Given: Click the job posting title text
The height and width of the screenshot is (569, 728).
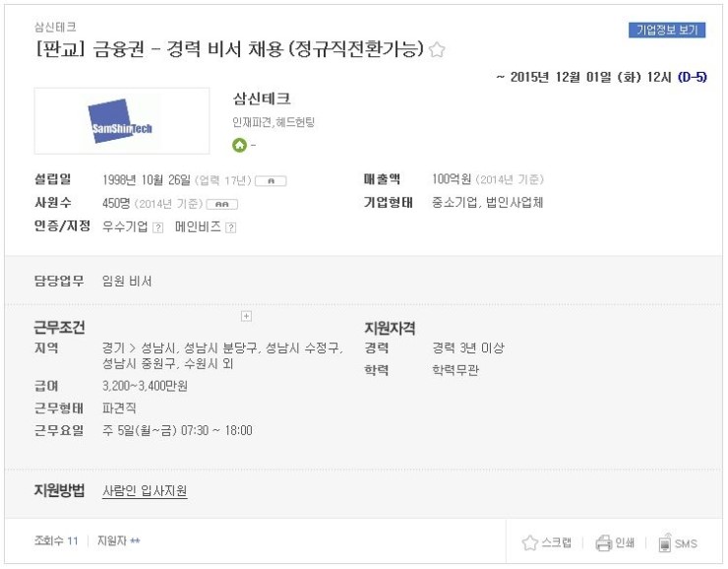Looking at the screenshot, I should coord(230,49).
